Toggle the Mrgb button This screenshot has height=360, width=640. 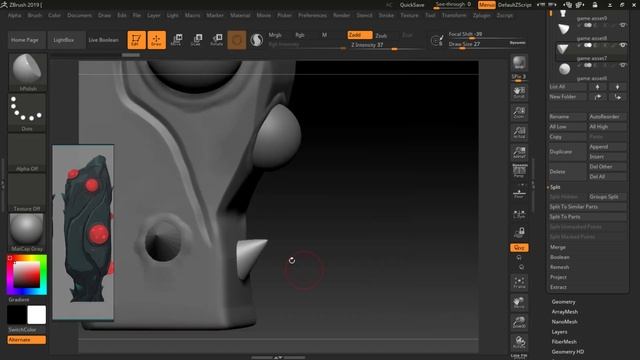275,35
